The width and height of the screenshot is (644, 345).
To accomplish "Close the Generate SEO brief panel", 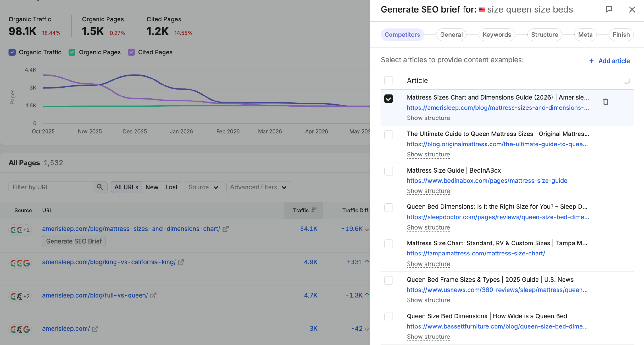I will (632, 9).
